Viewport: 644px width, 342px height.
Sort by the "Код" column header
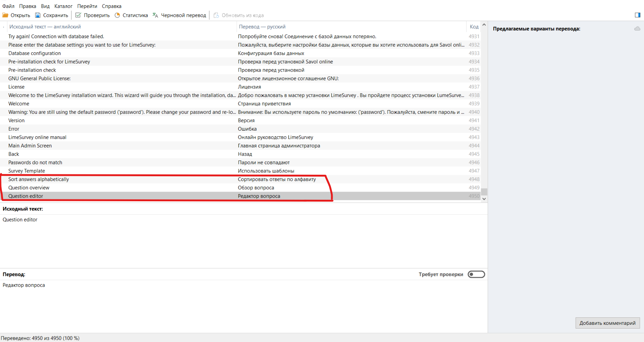coord(474,27)
